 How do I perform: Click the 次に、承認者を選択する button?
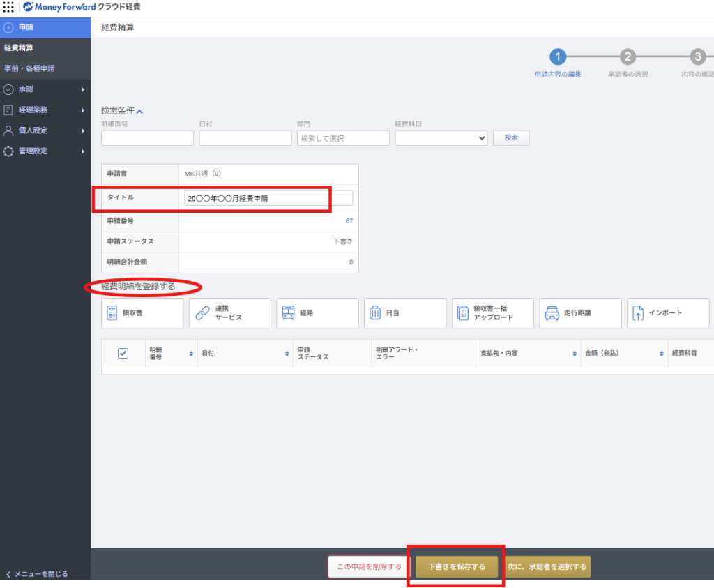[x=547, y=566]
